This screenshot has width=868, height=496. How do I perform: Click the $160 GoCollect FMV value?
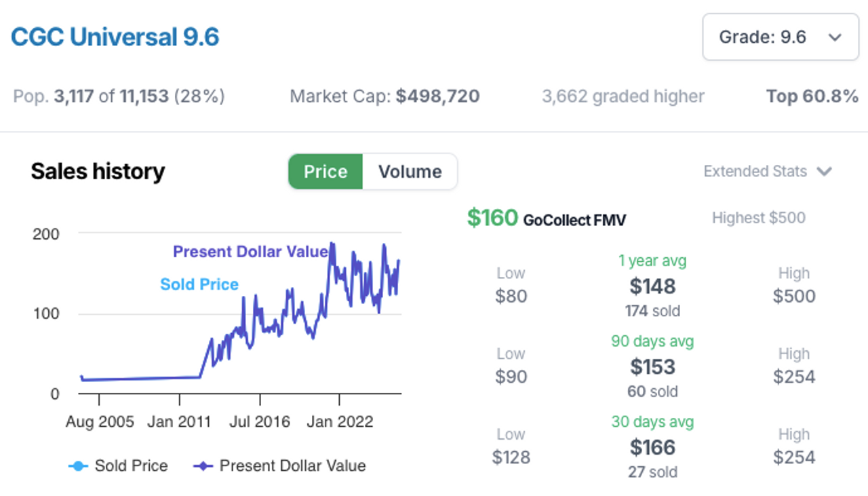click(x=492, y=218)
